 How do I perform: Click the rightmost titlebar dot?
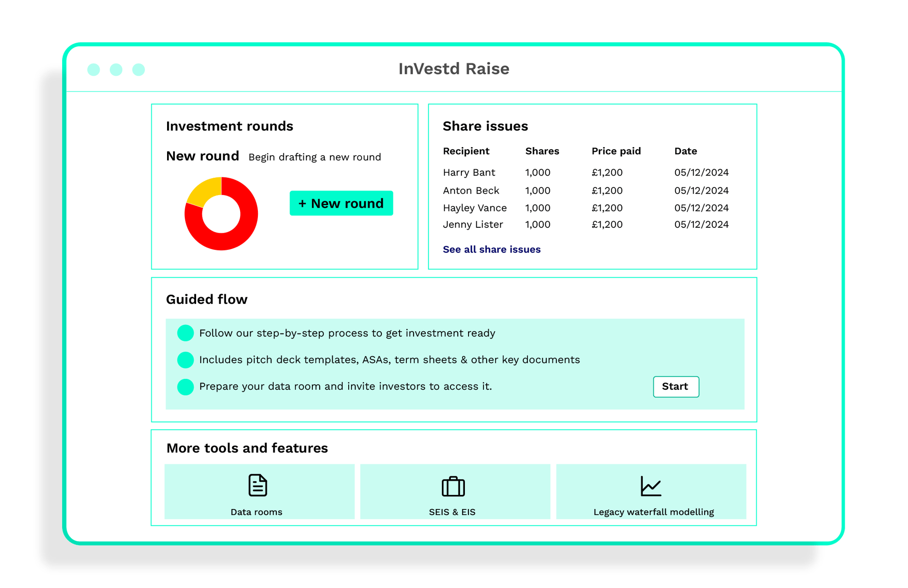[138, 69]
